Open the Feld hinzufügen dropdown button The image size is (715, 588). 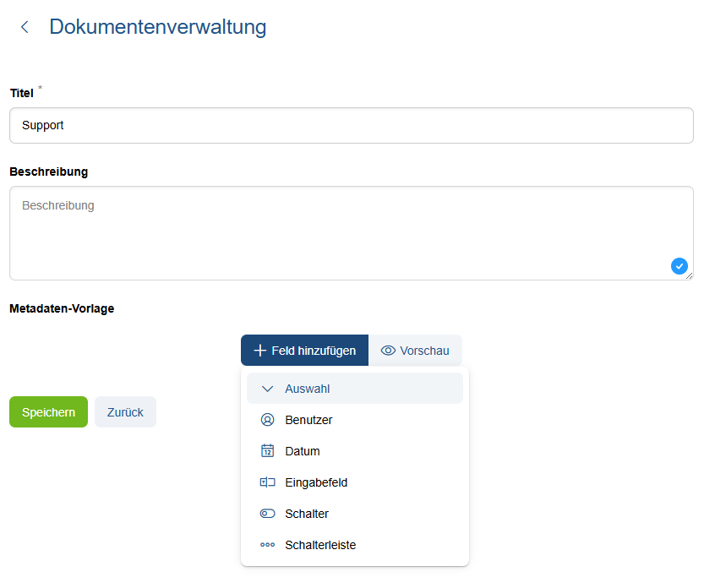[304, 351]
